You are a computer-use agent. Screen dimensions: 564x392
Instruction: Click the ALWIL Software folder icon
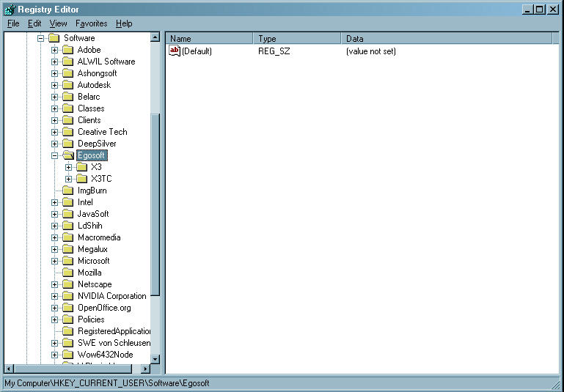(68, 62)
